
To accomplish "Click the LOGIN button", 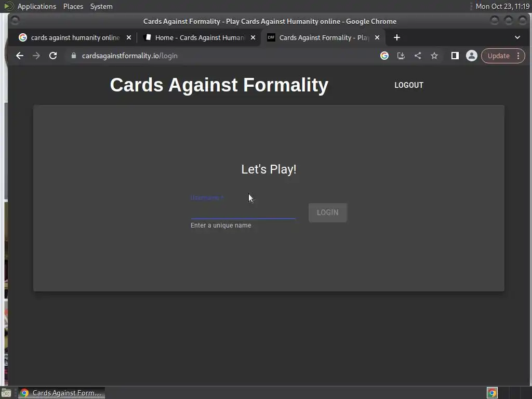I will [328, 212].
